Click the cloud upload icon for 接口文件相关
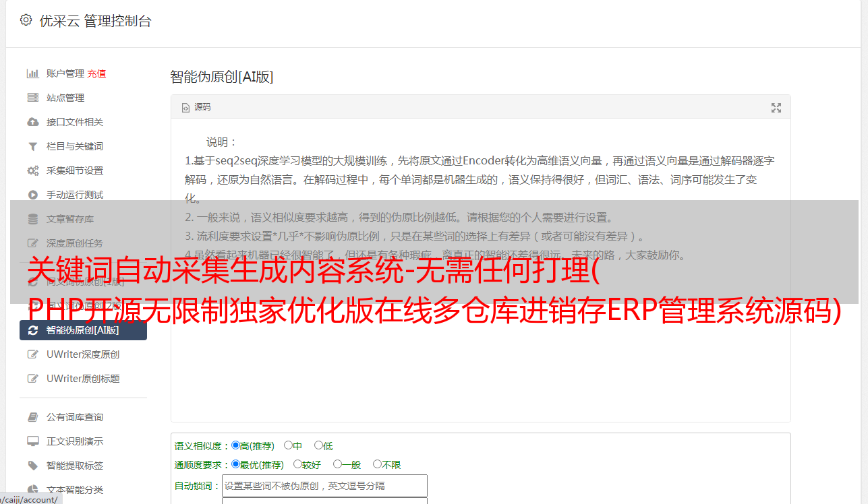Image resolution: width=868 pixels, height=504 pixels. tap(32, 122)
